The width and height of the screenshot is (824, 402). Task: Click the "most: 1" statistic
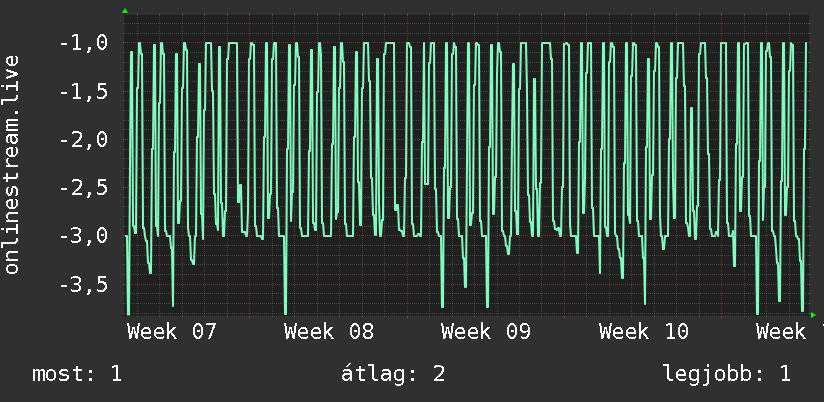pyautogui.click(x=77, y=374)
